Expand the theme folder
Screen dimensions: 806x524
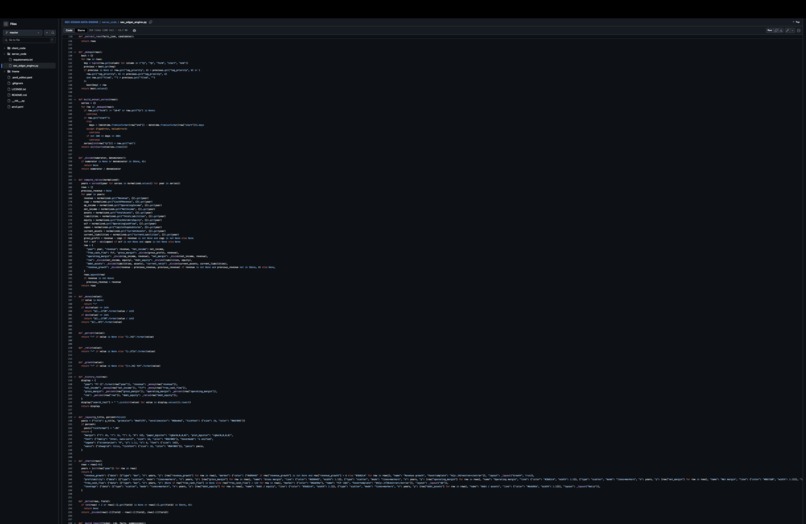tap(5, 71)
